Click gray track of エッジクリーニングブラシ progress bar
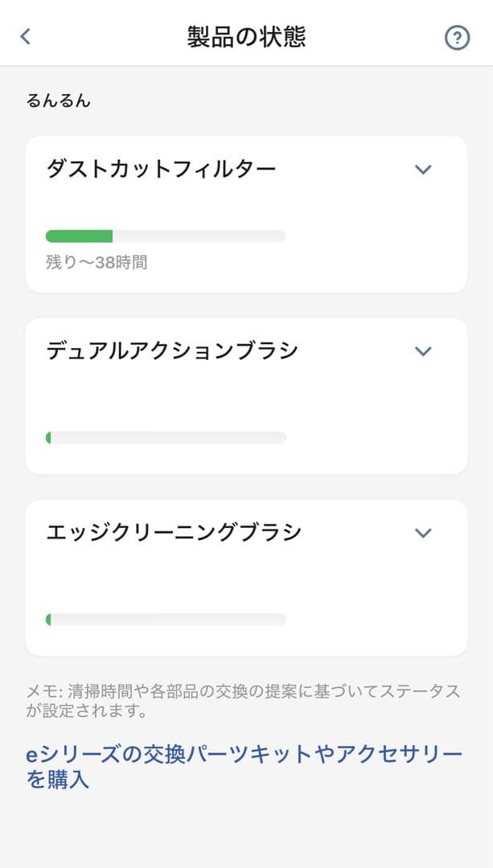This screenshot has width=493, height=868. [167, 620]
